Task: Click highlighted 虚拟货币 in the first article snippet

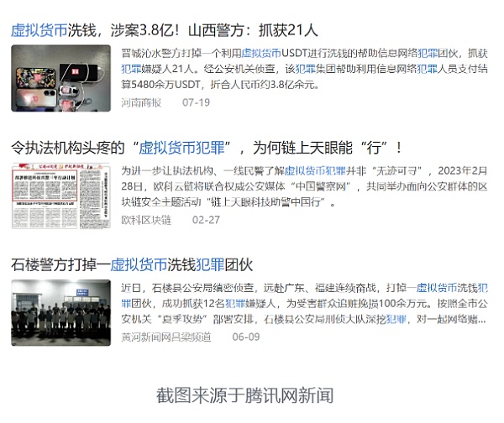Action: tap(261, 52)
